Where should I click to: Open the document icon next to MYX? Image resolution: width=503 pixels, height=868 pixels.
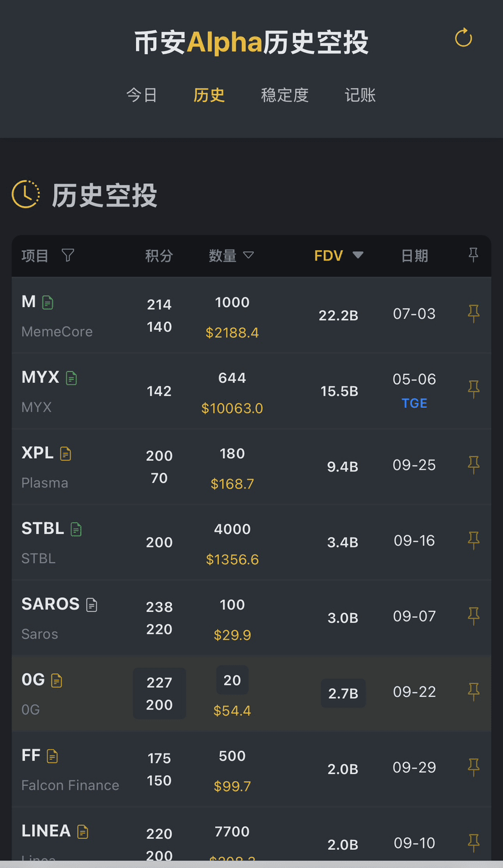point(72,378)
